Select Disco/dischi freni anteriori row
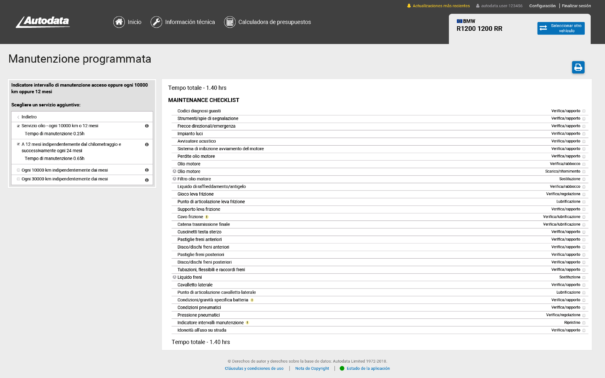605x378 pixels. 203,247
